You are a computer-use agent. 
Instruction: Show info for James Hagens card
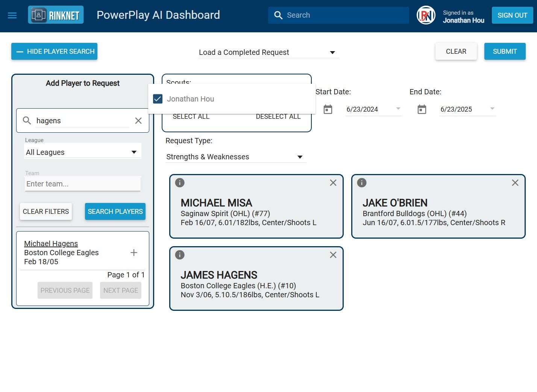[180, 255]
